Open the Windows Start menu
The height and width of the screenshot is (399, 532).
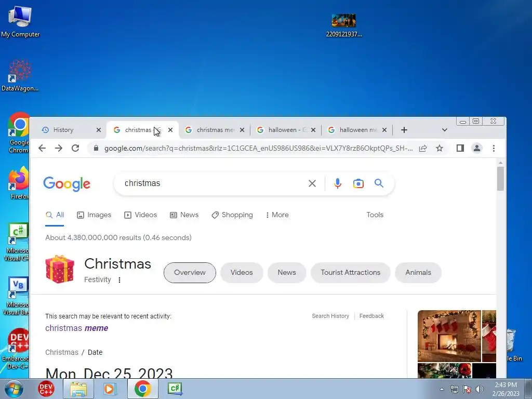14,389
